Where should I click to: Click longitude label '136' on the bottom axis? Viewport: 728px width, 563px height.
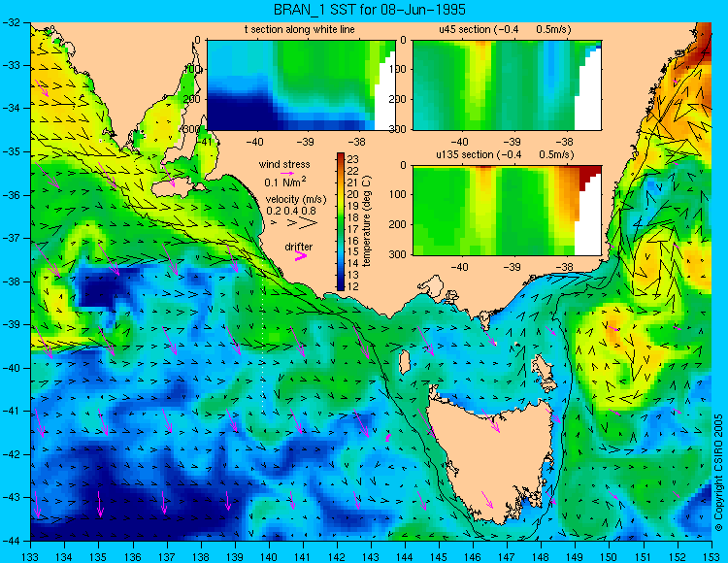(132, 556)
